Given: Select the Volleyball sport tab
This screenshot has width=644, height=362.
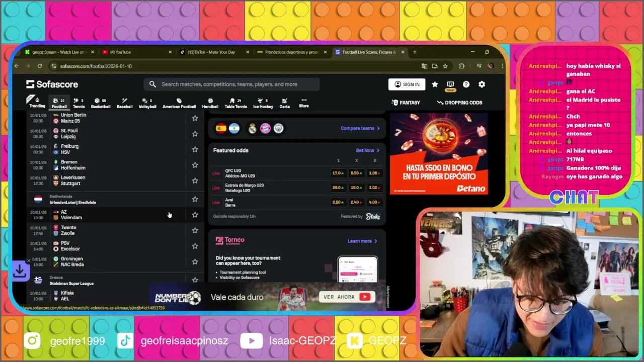Looking at the screenshot, I should [147, 103].
